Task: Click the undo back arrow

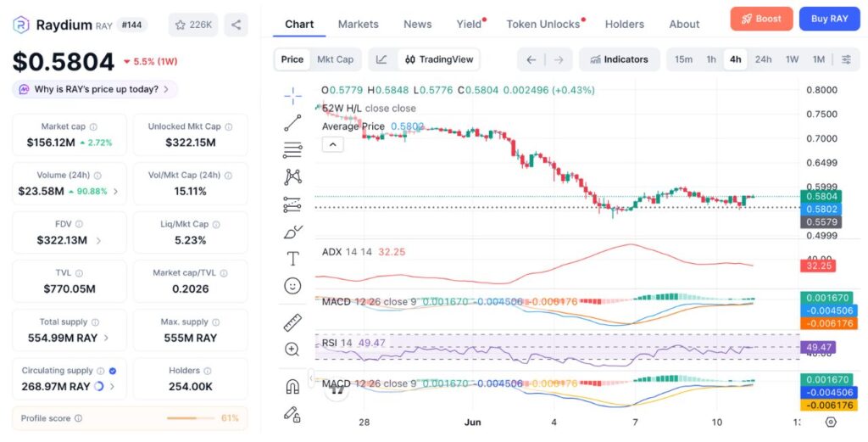Action: click(531, 60)
